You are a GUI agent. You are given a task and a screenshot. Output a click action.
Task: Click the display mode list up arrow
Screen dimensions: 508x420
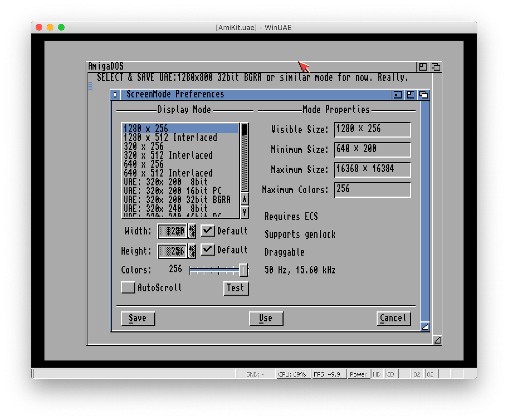[x=244, y=199]
